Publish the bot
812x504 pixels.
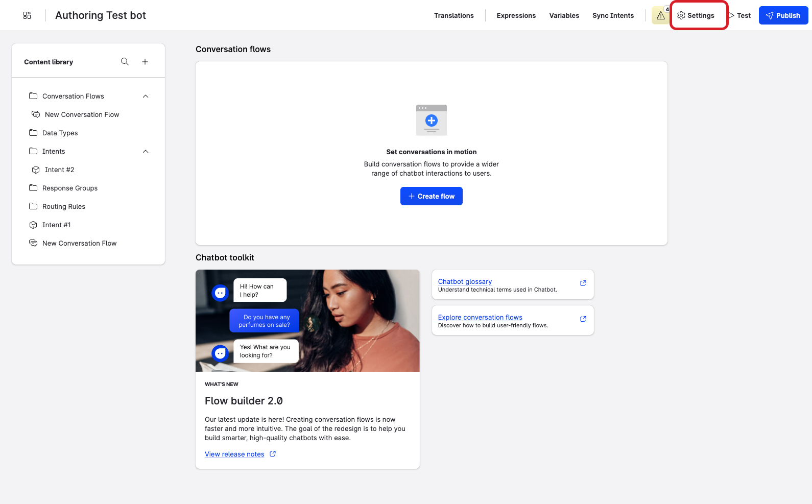tap(783, 15)
